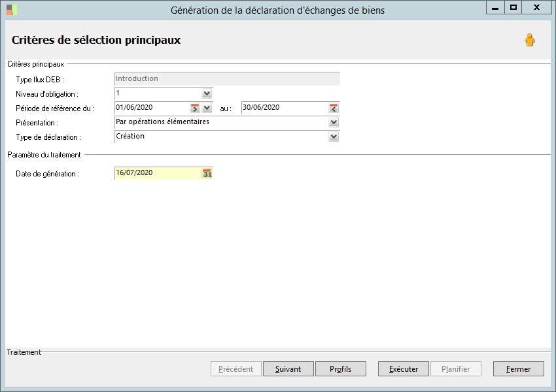Expand the Niveau d'obligation dropdown

tap(207, 94)
